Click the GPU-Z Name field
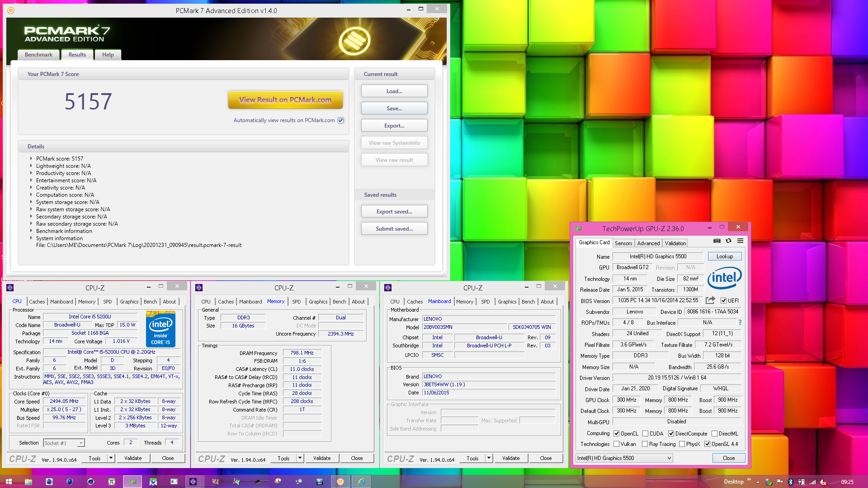The height and width of the screenshot is (488, 868). point(658,256)
